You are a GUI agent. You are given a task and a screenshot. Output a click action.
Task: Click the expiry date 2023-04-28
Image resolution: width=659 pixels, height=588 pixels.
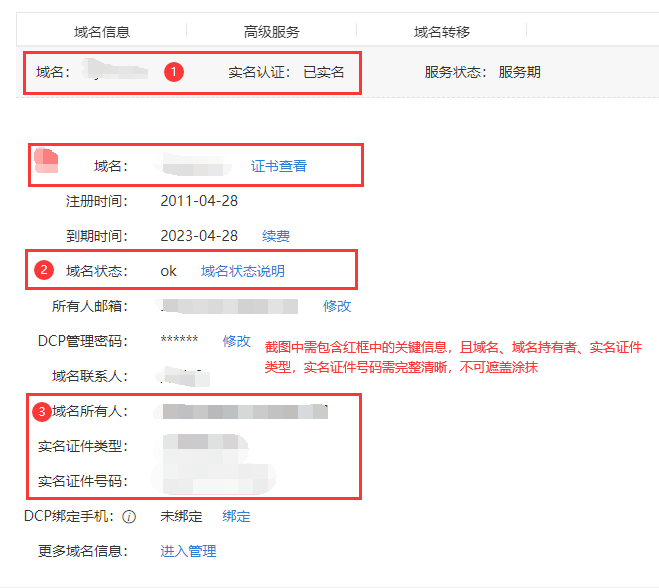pyautogui.click(x=199, y=236)
